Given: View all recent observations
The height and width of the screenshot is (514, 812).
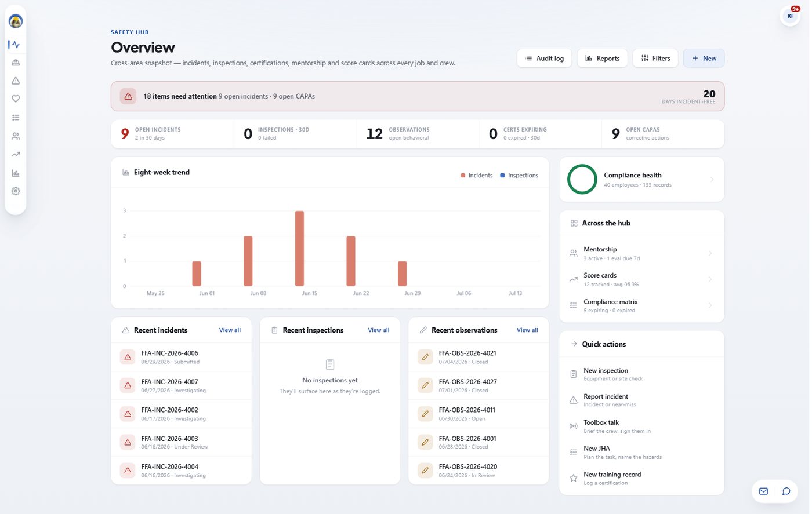Looking at the screenshot, I should click(x=527, y=330).
